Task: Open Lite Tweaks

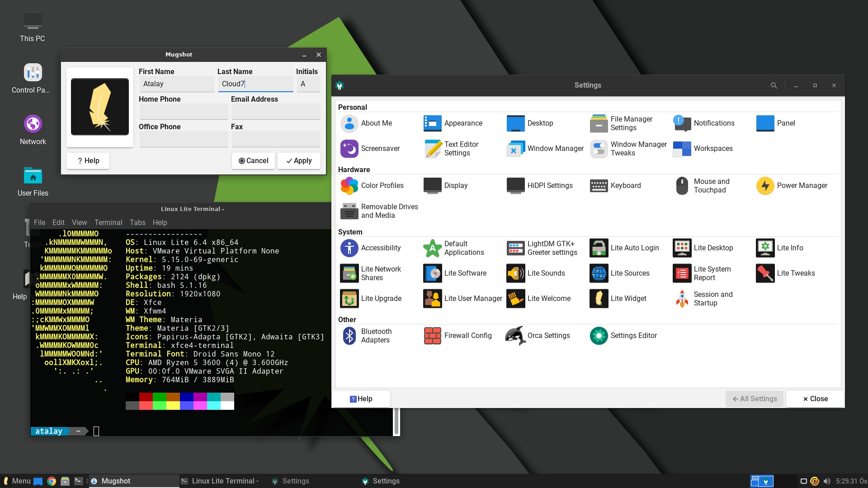Action: [x=786, y=273]
